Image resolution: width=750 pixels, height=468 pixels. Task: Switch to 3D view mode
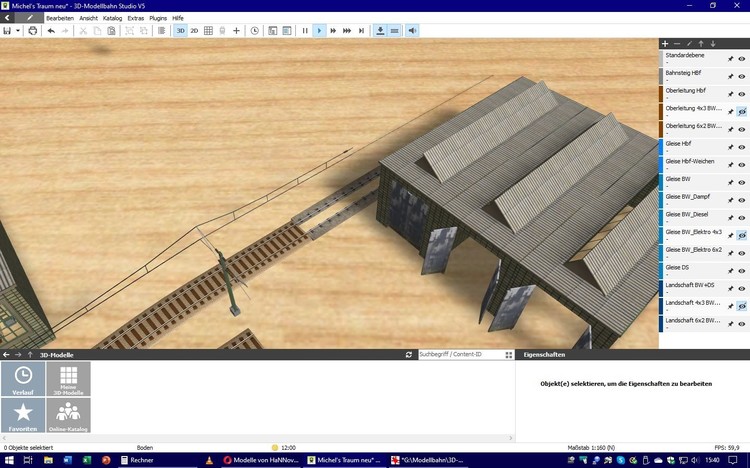point(180,31)
